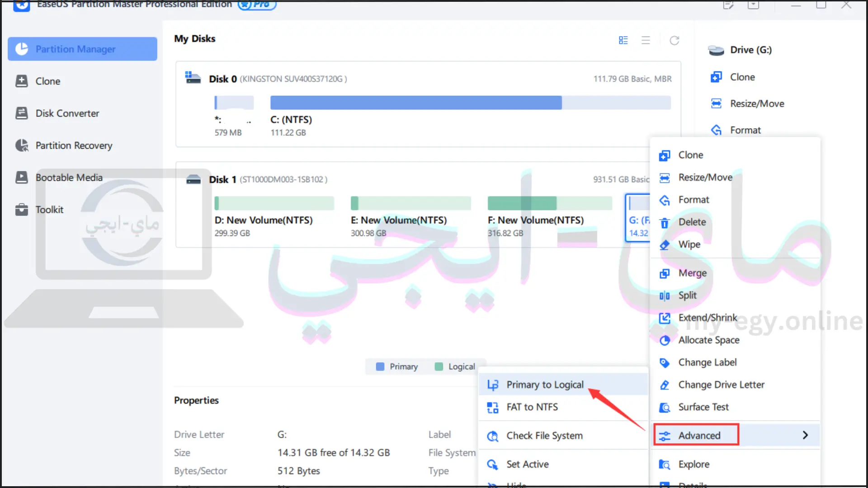Switch My Disks to graphical layout view
Screen dimensions: 868x488
pos(623,40)
